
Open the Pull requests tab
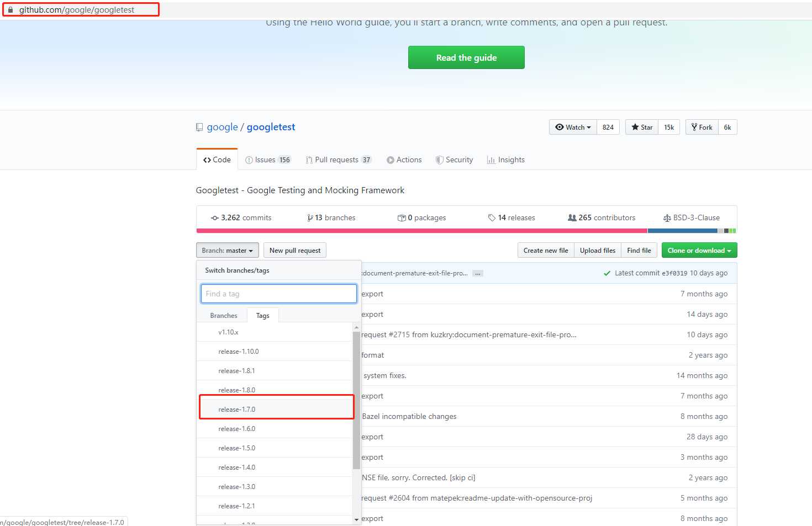click(339, 160)
